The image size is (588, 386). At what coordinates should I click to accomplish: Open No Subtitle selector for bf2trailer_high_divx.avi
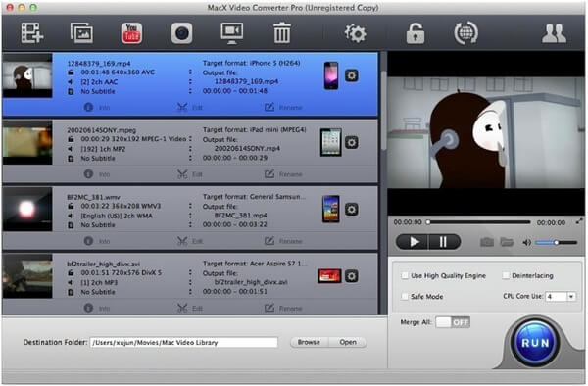tap(190, 292)
